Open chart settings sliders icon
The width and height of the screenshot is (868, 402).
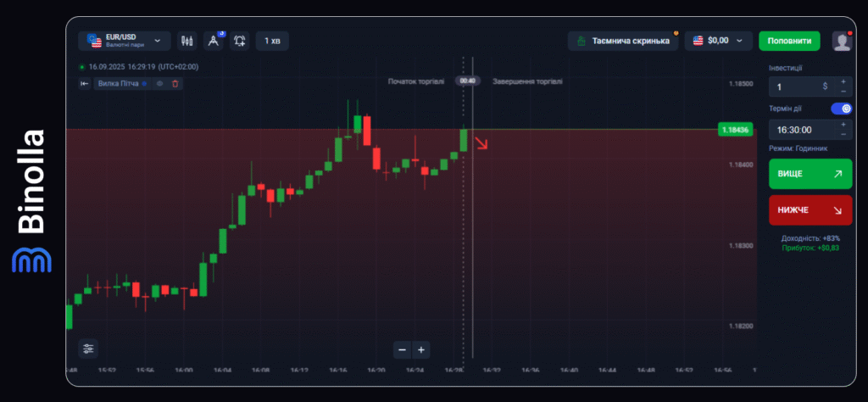click(x=89, y=348)
